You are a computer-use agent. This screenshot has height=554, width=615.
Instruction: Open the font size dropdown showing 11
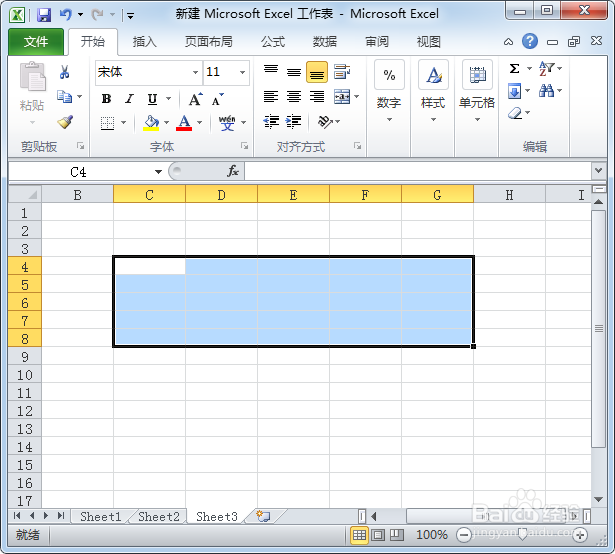click(242, 73)
